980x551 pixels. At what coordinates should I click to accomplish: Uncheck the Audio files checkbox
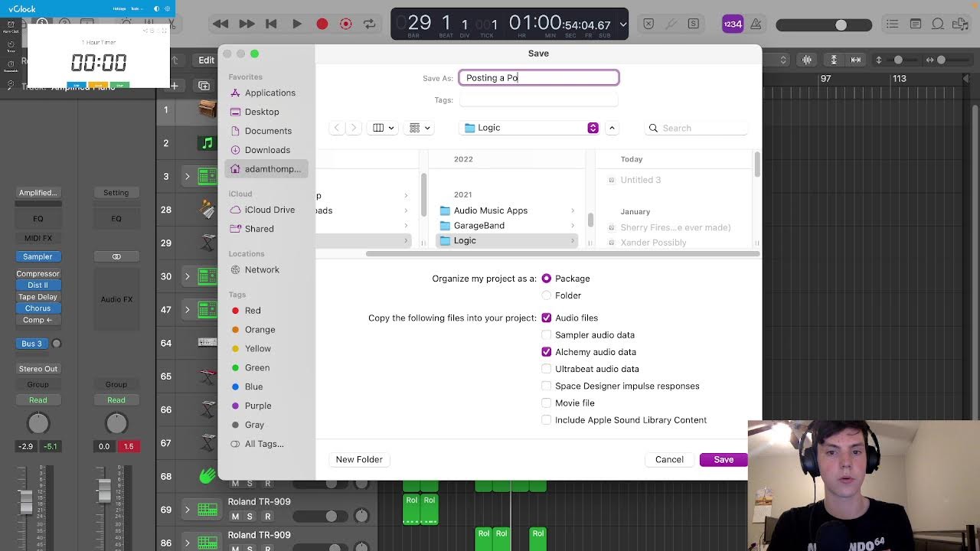[547, 318]
